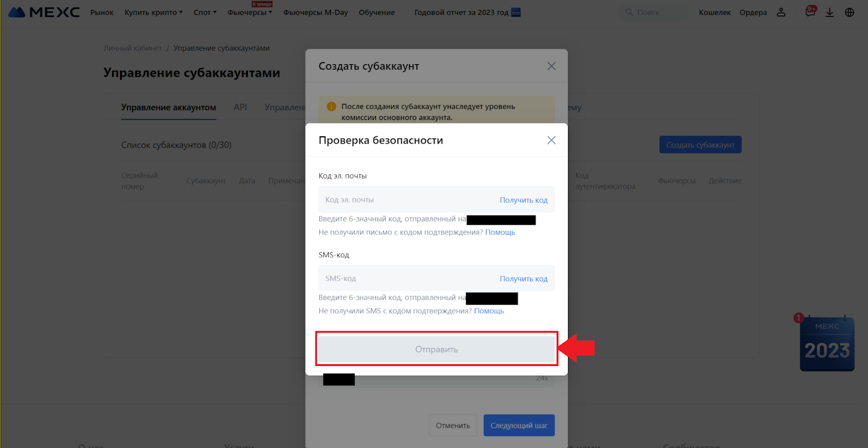Click the MEXC 2023 calendar widget
The width and height of the screenshot is (868, 448).
[827, 344]
